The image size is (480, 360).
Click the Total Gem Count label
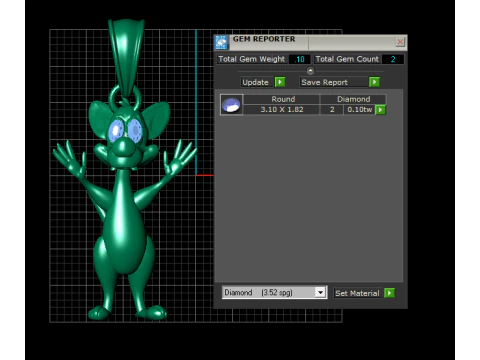pyautogui.click(x=347, y=59)
